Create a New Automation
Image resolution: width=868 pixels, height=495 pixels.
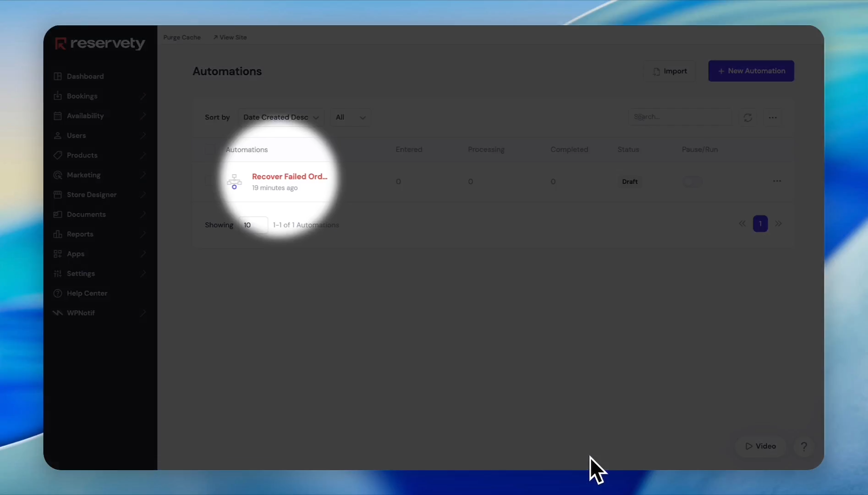pos(751,71)
